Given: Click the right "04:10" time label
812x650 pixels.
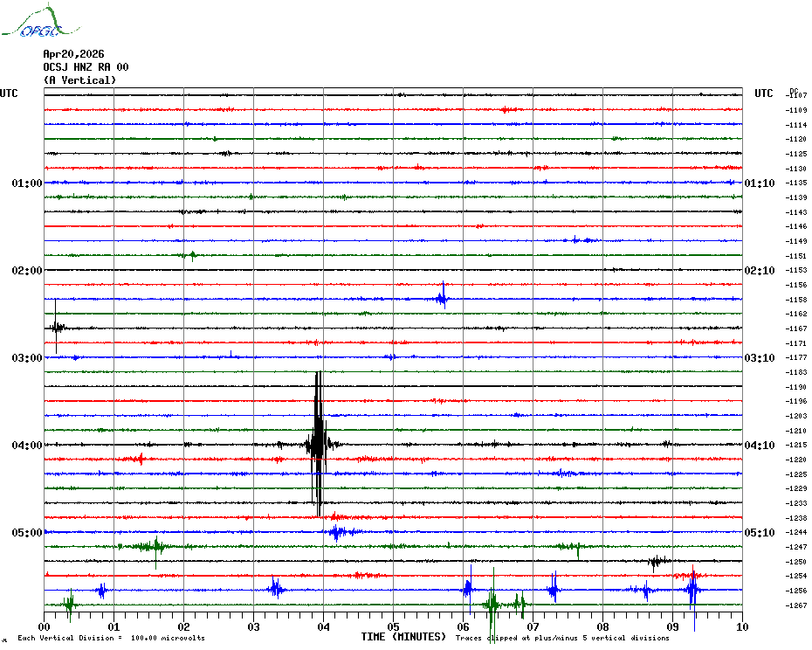Looking at the screenshot, I should 760,446.
